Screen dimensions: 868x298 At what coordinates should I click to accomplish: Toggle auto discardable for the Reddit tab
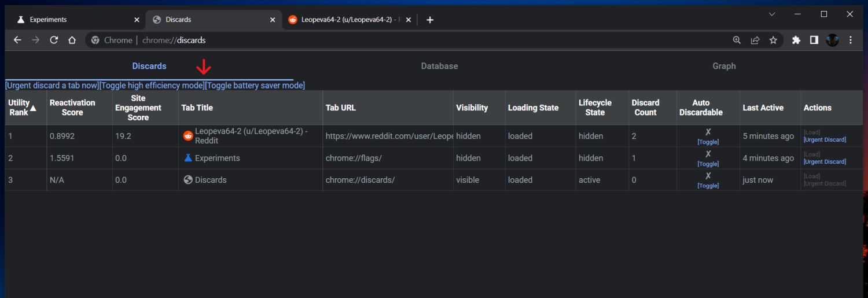click(708, 142)
